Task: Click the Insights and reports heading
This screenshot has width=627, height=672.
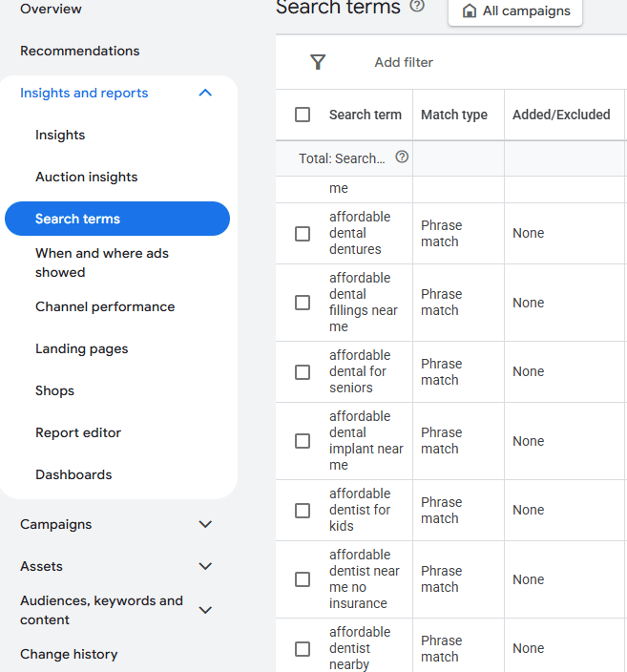Action: point(84,93)
